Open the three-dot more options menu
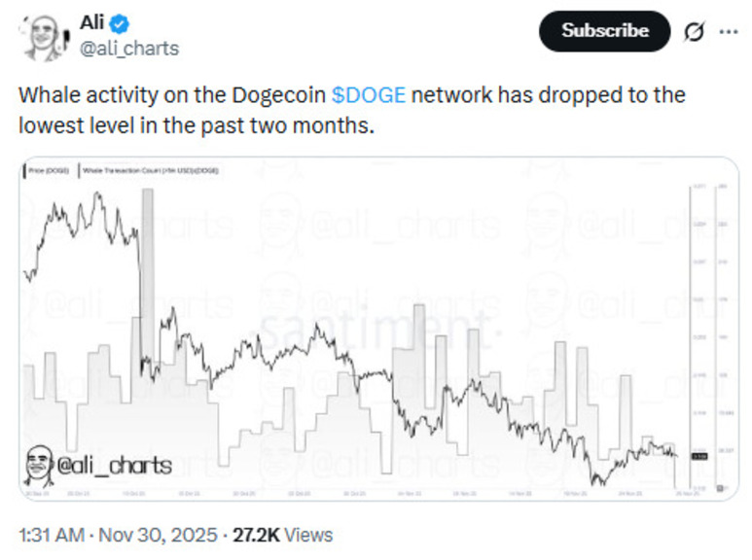 [729, 31]
